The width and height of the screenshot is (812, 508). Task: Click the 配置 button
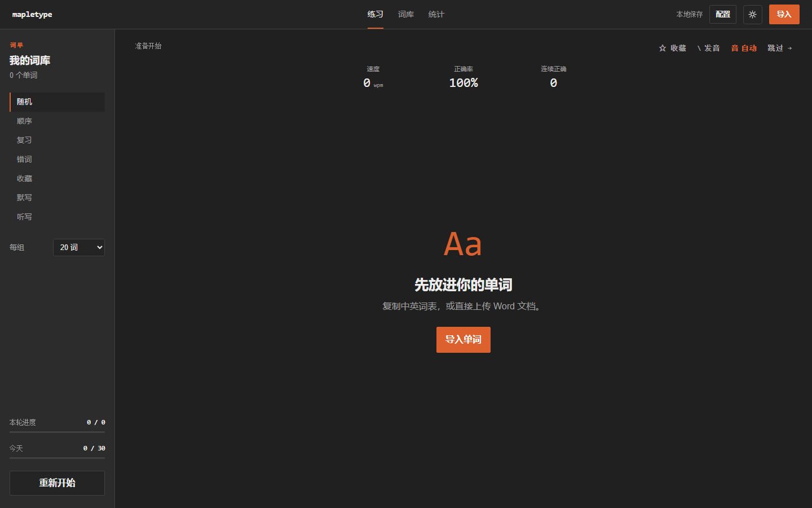(723, 15)
